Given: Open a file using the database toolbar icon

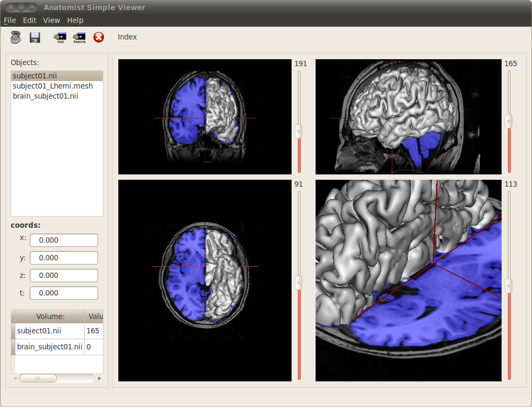Looking at the screenshot, I should [x=15, y=37].
